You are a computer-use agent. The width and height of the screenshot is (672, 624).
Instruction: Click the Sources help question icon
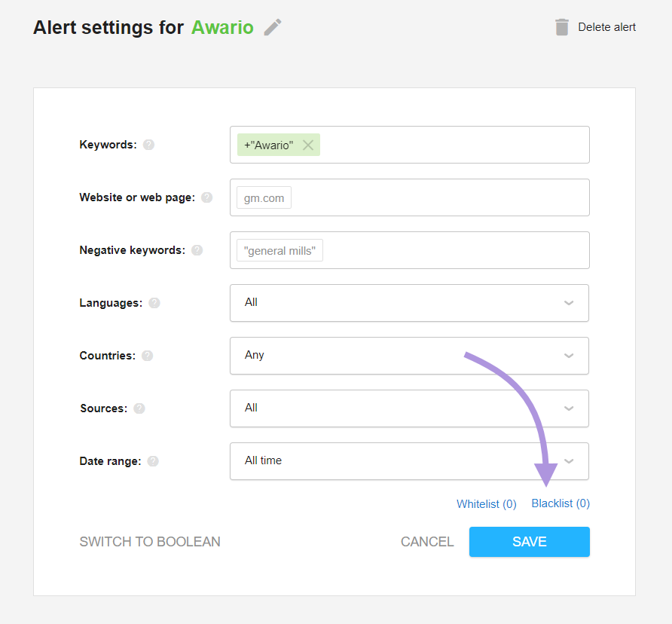coord(139,408)
